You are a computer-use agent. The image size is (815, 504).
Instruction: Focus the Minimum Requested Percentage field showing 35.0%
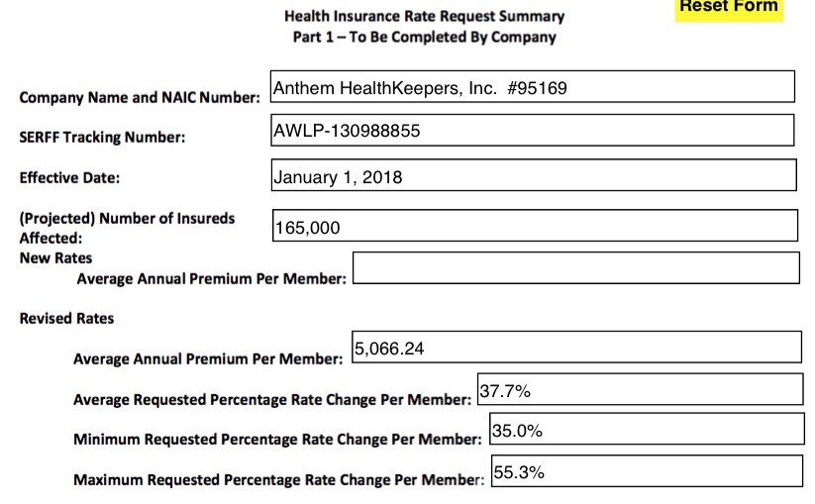(646, 430)
